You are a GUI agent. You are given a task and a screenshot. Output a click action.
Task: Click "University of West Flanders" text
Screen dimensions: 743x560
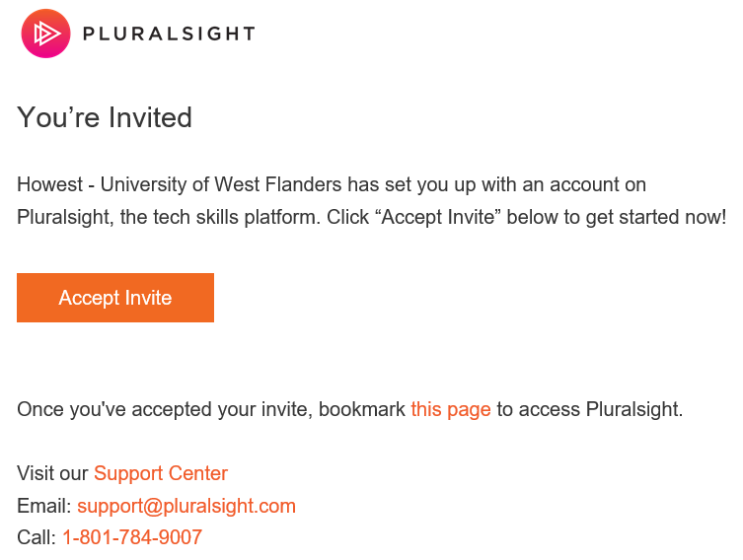(x=221, y=184)
